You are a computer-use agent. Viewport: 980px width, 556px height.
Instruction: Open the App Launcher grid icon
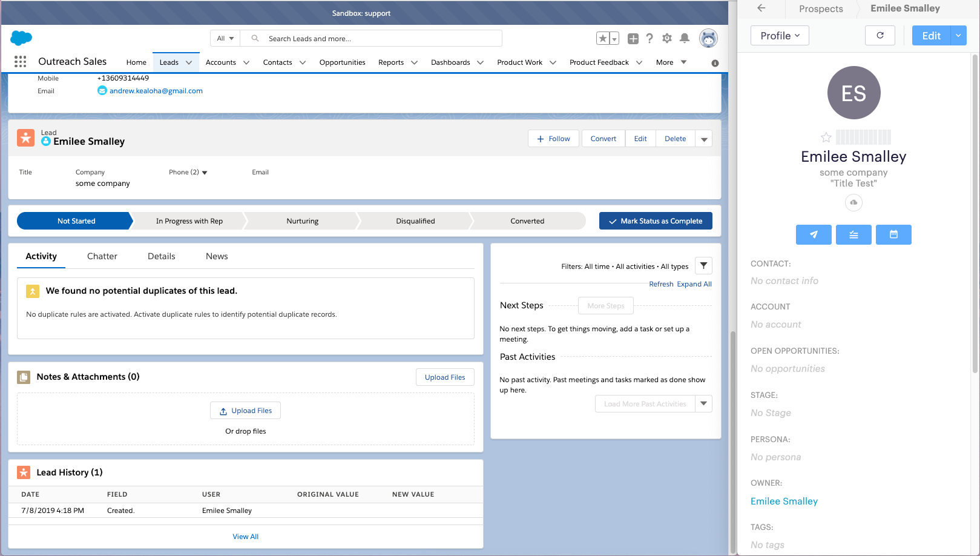20,62
